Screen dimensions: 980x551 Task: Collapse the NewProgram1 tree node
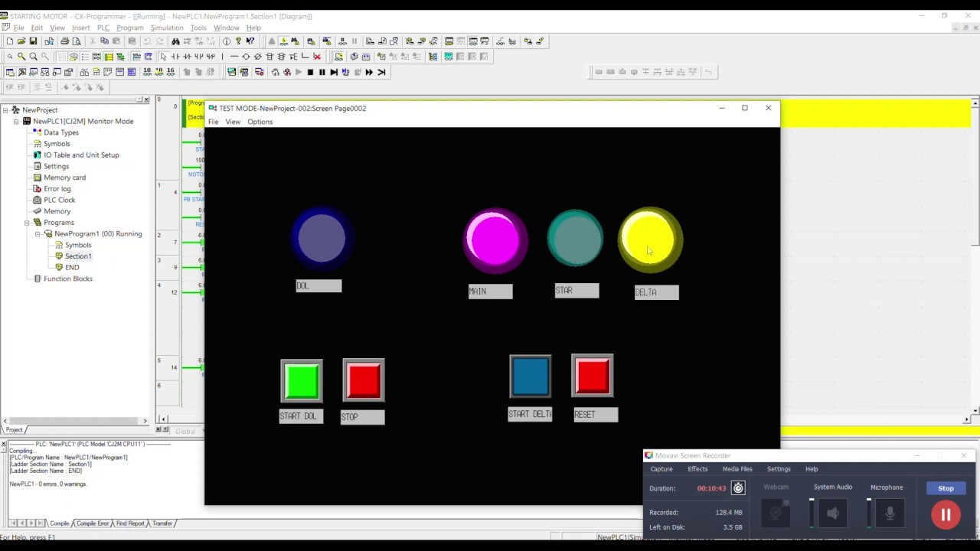point(38,233)
